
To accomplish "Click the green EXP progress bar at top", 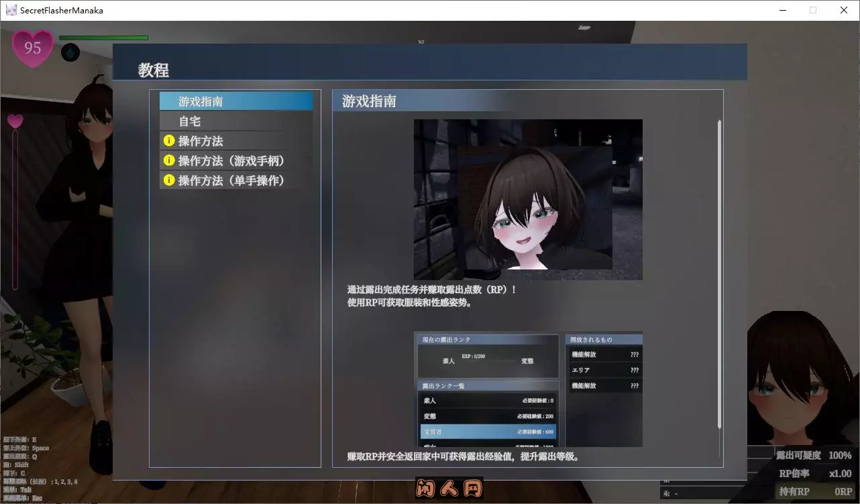I will (x=103, y=38).
